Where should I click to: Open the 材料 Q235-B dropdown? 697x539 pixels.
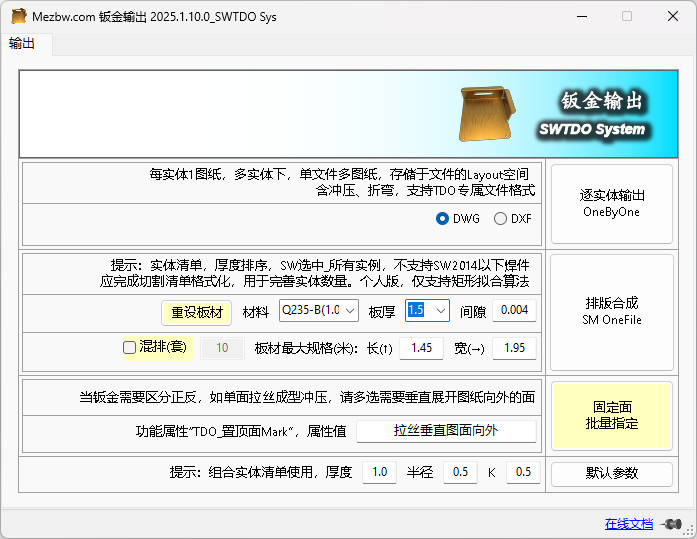click(x=318, y=311)
